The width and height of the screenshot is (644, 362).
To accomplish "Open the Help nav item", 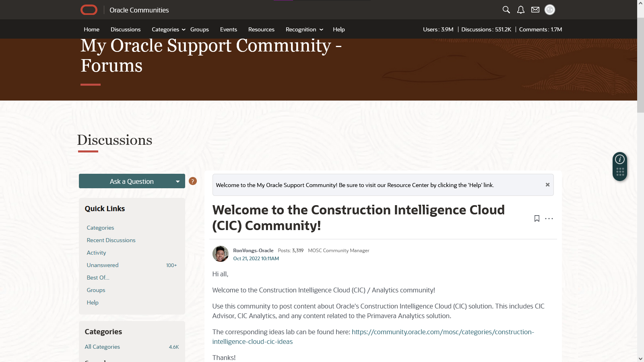I will 339,29.
